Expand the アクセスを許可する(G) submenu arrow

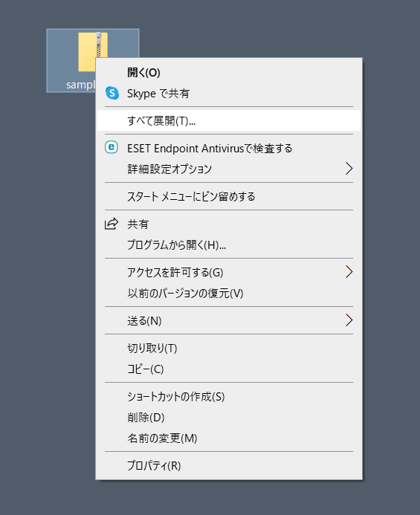(349, 272)
